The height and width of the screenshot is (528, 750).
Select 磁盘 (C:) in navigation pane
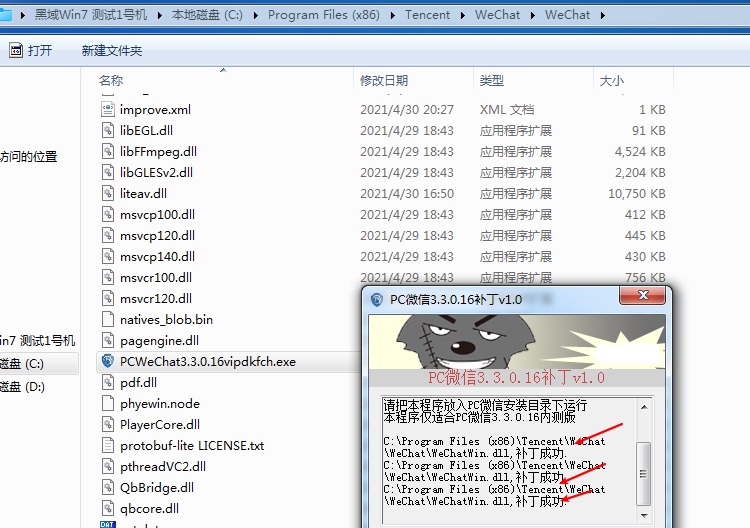pos(22,364)
